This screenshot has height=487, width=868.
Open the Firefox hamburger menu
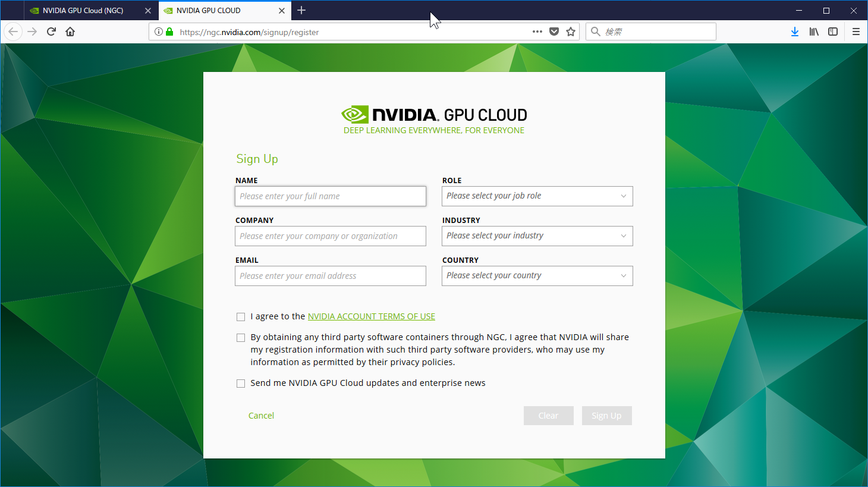click(x=856, y=32)
